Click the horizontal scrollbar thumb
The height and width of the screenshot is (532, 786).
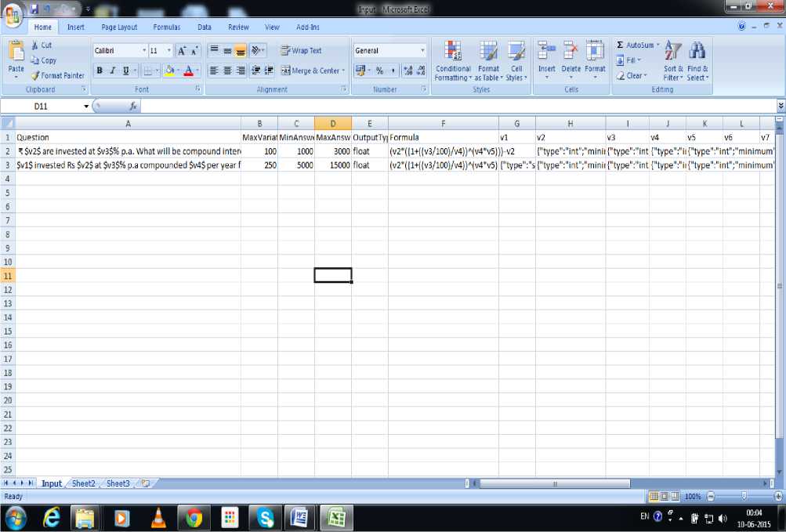(x=555, y=483)
